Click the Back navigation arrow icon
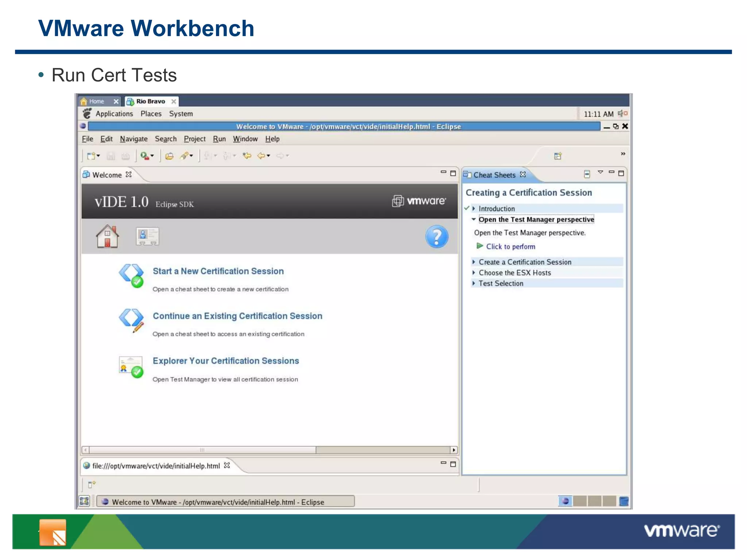 (x=261, y=156)
